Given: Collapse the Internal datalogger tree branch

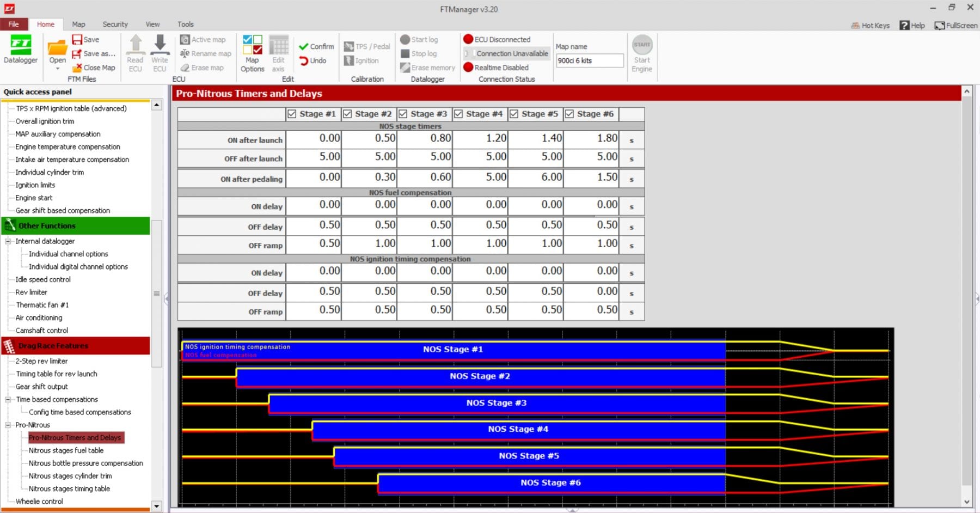Looking at the screenshot, I should (8, 241).
